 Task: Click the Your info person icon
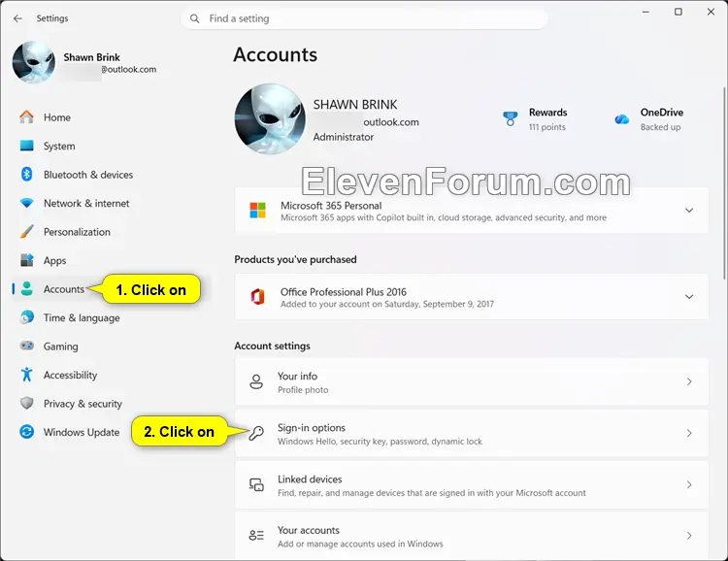[x=256, y=381]
